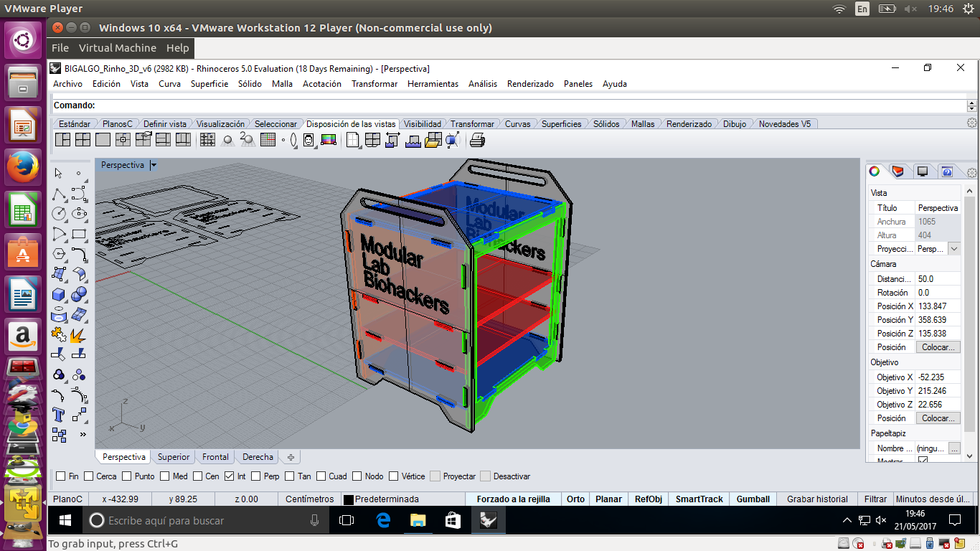Click the text object 'T' tool
Viewport: 980px width, 551px height.
point(59,415)
